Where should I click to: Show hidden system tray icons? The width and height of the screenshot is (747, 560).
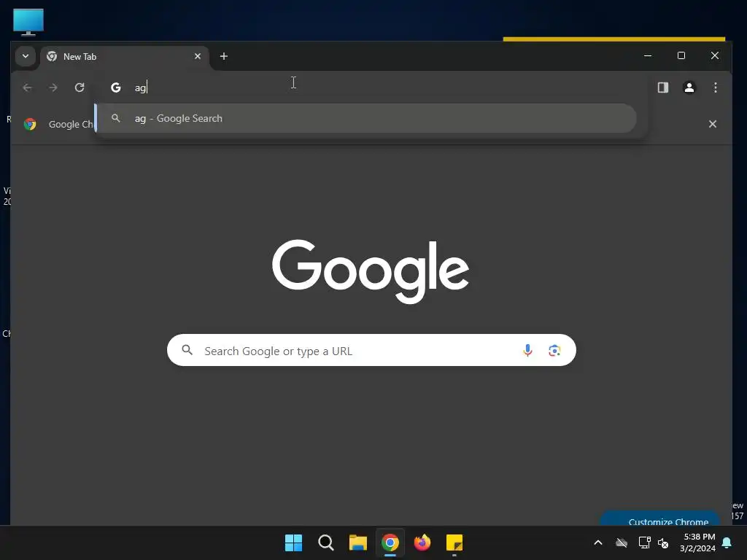(x=598, y=542)
